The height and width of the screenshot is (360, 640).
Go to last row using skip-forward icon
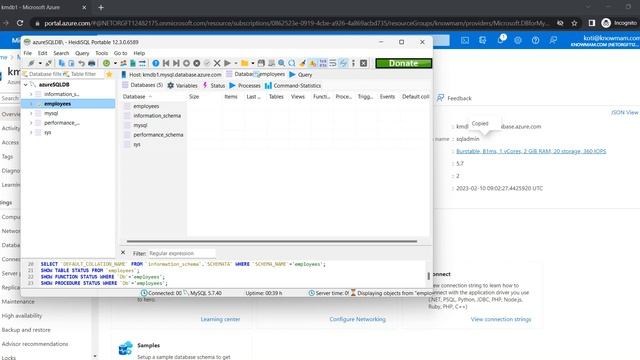(x=176, y=63)
